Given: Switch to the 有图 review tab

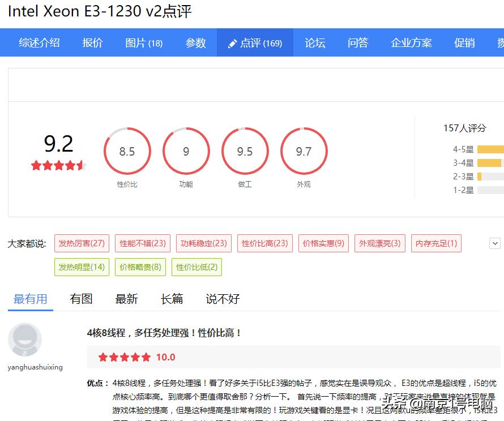Looking at the screenshot, I should point(82,299).
